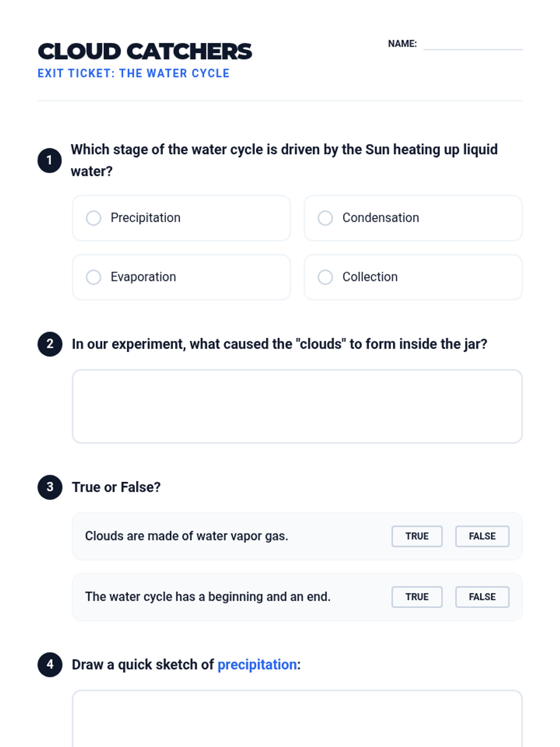This screenshot has height=747, width=560.
Task: Select Collection as the answer
Action: pos(325,277)
